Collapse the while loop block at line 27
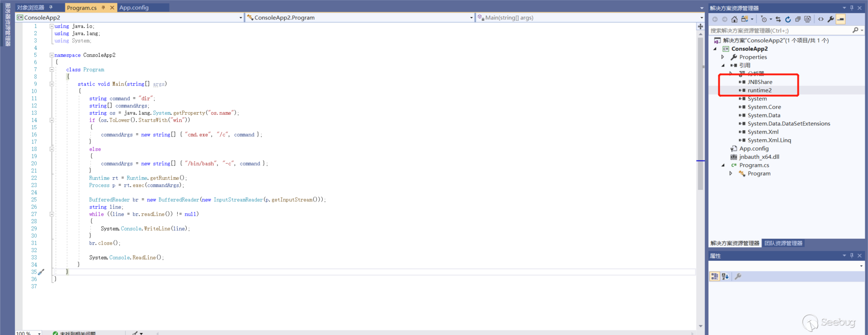 pyautogui.click(x=52, y=214)
